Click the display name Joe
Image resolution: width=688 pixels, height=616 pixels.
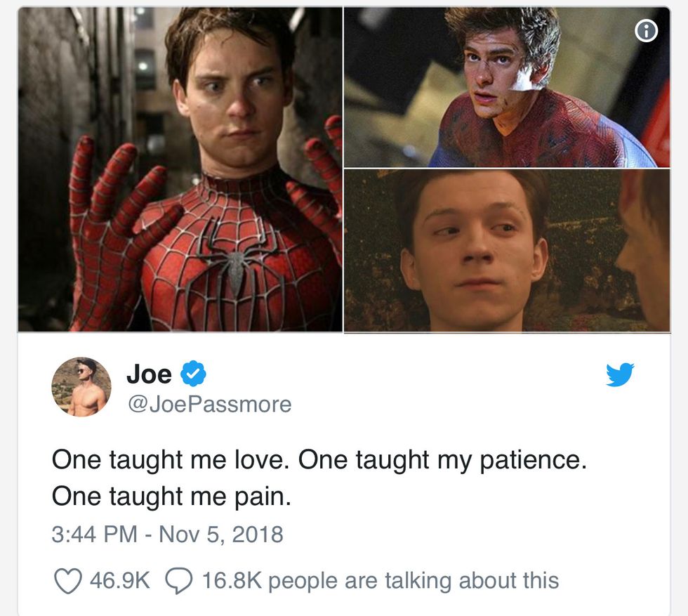coord(149,374)
